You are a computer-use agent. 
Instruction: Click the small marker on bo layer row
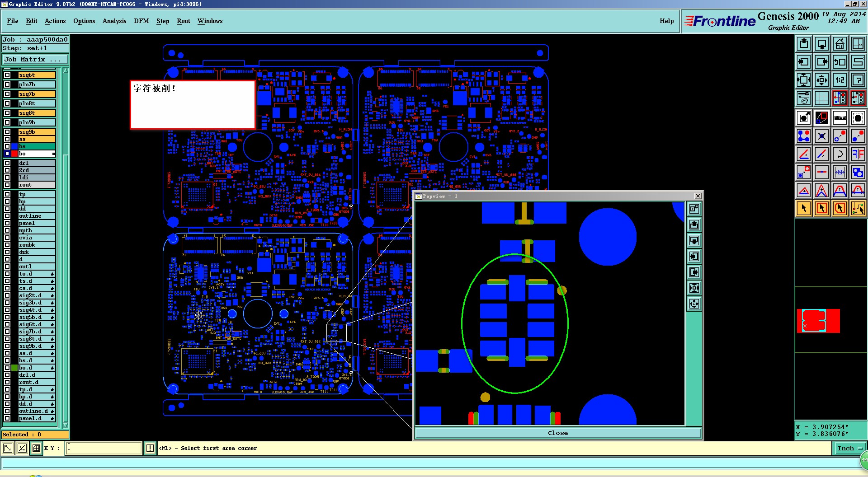pos(53,154)
